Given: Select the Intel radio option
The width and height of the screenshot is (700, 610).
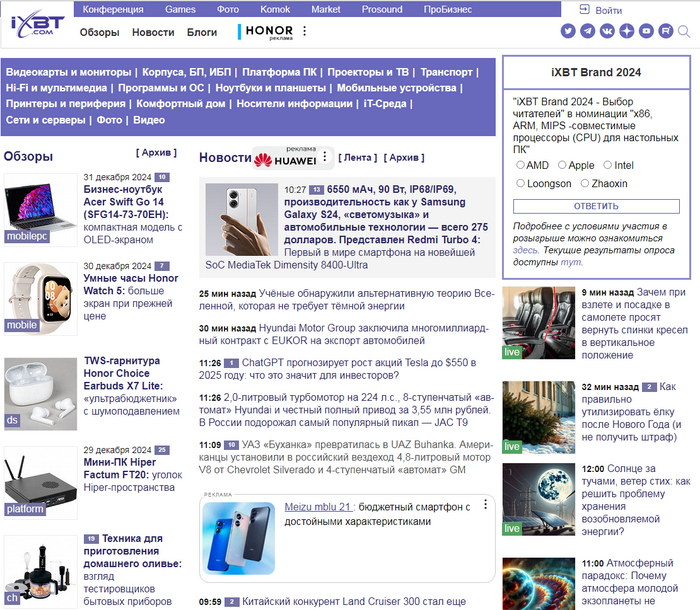Looking at the screenshot, I should click(x=608, y=165).
